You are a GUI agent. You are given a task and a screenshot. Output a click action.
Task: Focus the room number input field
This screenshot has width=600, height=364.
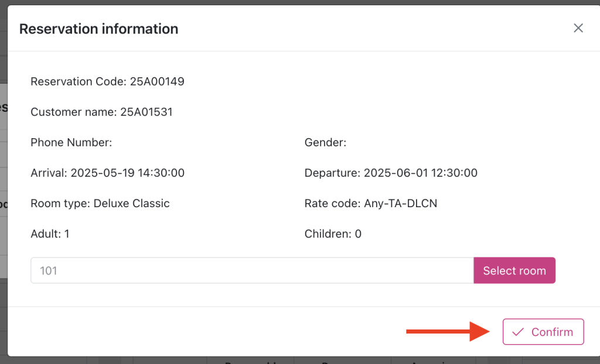coord(252,270)
